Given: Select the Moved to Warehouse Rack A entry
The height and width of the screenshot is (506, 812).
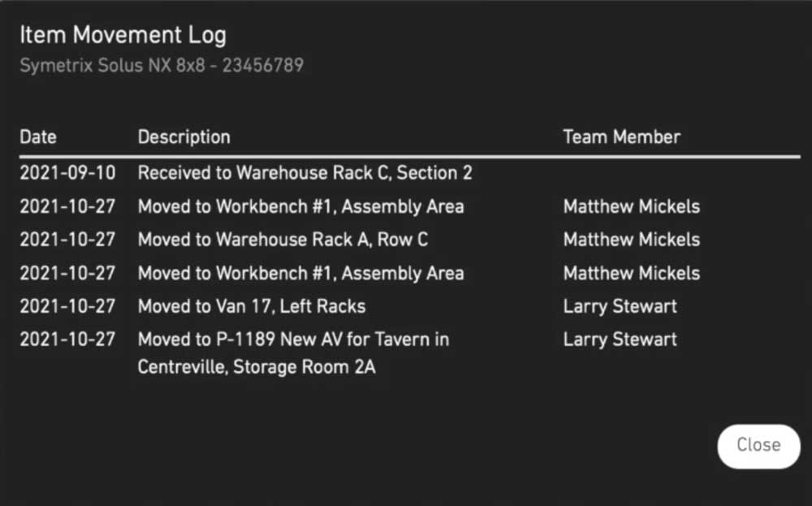Looking at the screenshot, I should [x=283, y=240].
